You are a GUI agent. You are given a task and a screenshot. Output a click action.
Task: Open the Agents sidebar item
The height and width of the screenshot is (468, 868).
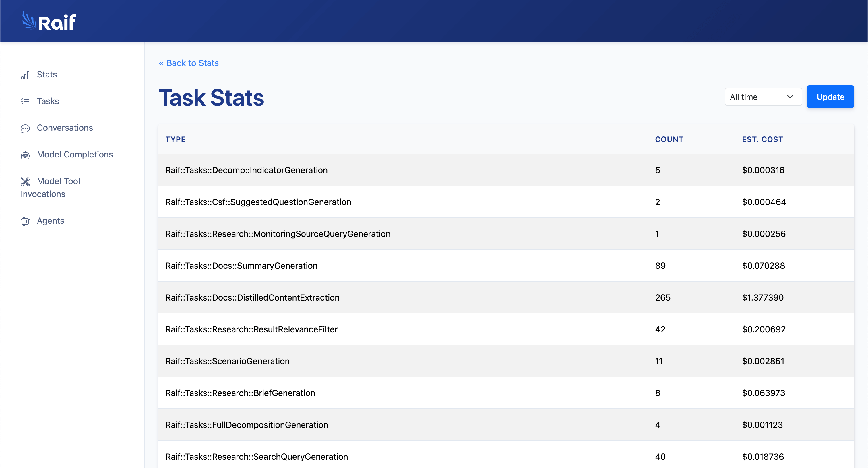point(51,221)
